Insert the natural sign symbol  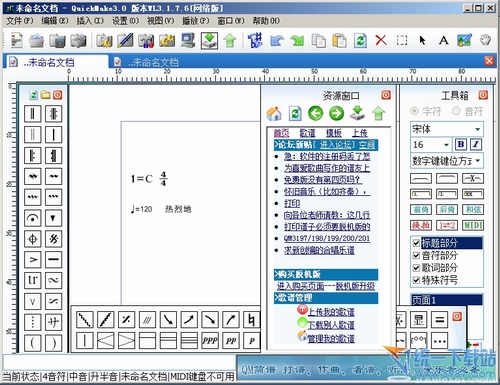click(x=251, y=320)
